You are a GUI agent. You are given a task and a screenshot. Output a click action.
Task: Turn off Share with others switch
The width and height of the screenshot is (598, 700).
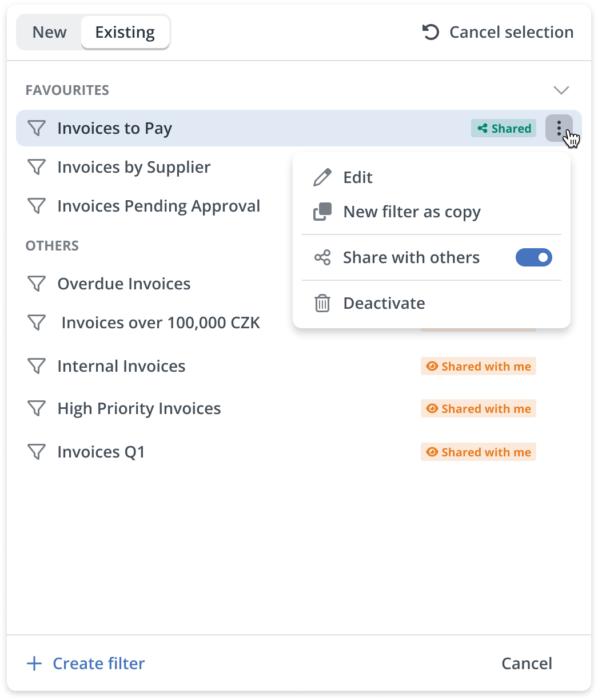coord(533,257)
